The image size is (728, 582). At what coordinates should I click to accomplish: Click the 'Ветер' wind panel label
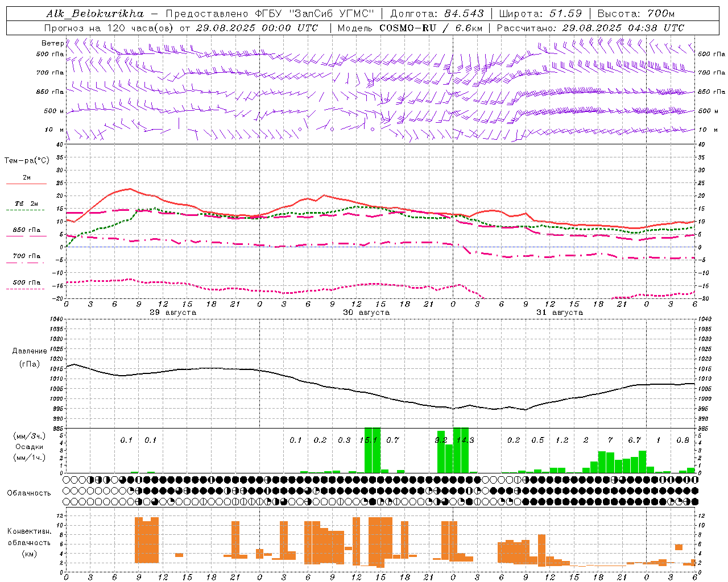click(x=52, y=43)
